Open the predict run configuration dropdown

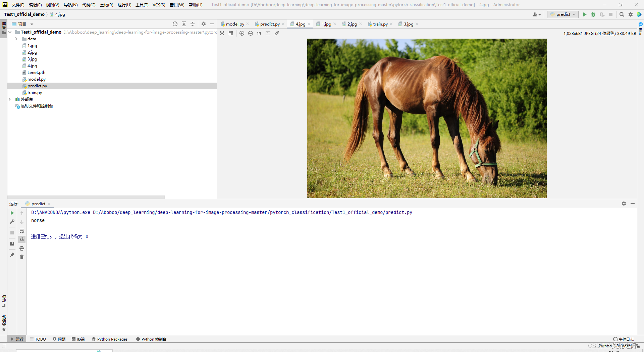(563, 14)
